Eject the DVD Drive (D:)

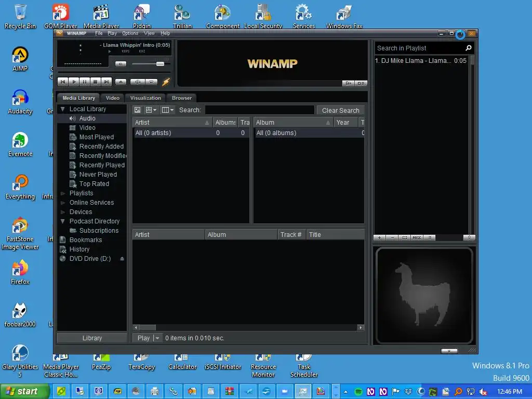tap(122, 259)
